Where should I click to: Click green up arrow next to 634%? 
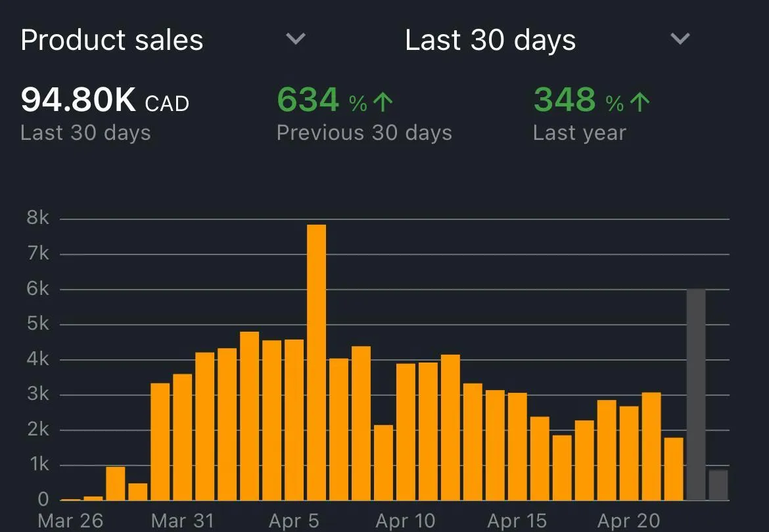coord(383,102)
